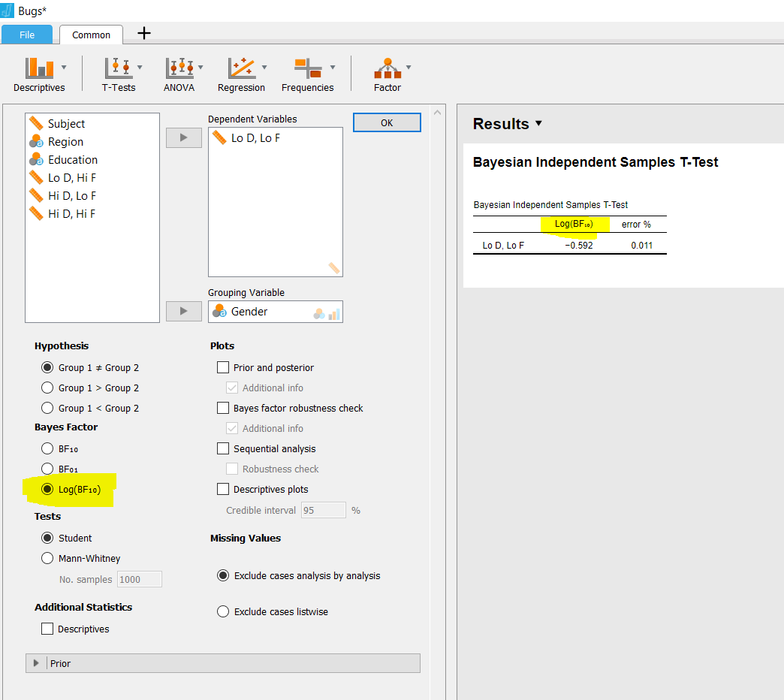Open the T-Tests dropdown arrow
The width and height of the screenshot is (784, 700).
[138, 66]
